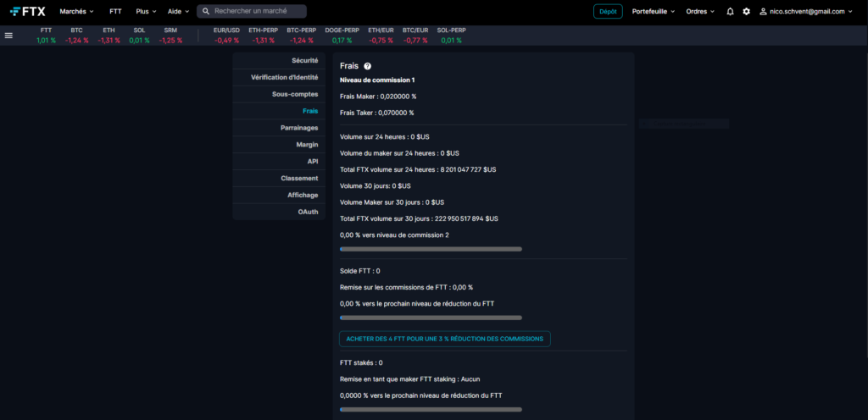Click the buy 4 FTT commission reduction button
The height and width of the screenshot is (420, 868).
(x=445, y=339)
